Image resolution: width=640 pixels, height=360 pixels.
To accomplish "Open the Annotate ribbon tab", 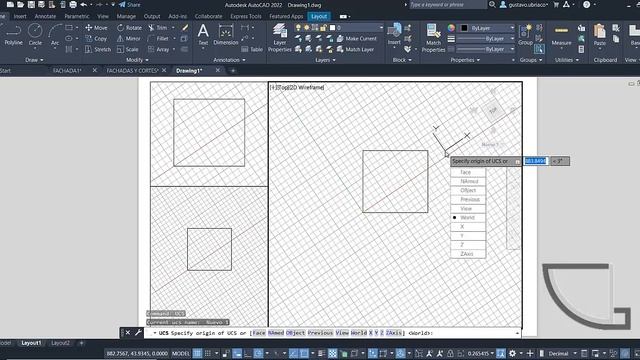I will click(x=45, y=16).
